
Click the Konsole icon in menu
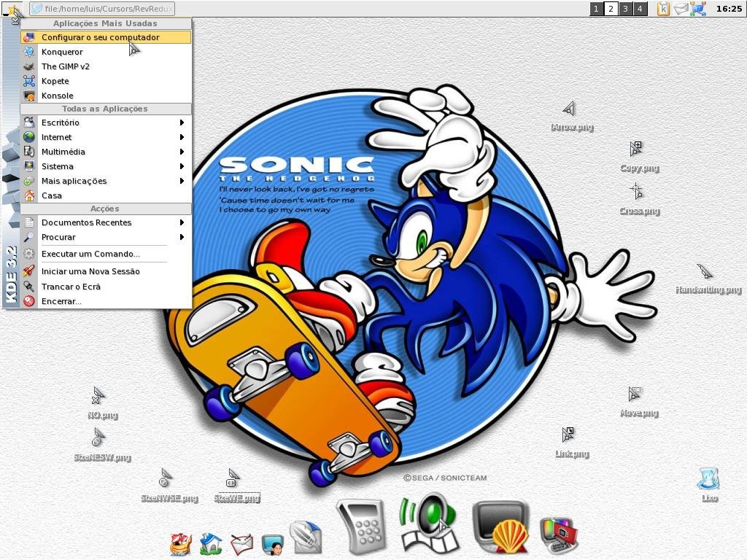point(29,96)
